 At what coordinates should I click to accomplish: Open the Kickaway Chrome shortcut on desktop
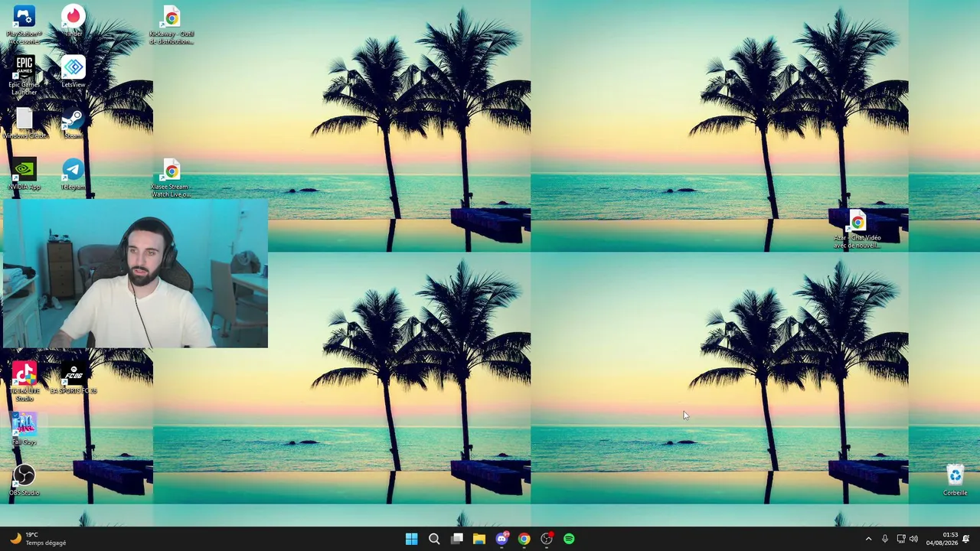(x=171, y=25)
